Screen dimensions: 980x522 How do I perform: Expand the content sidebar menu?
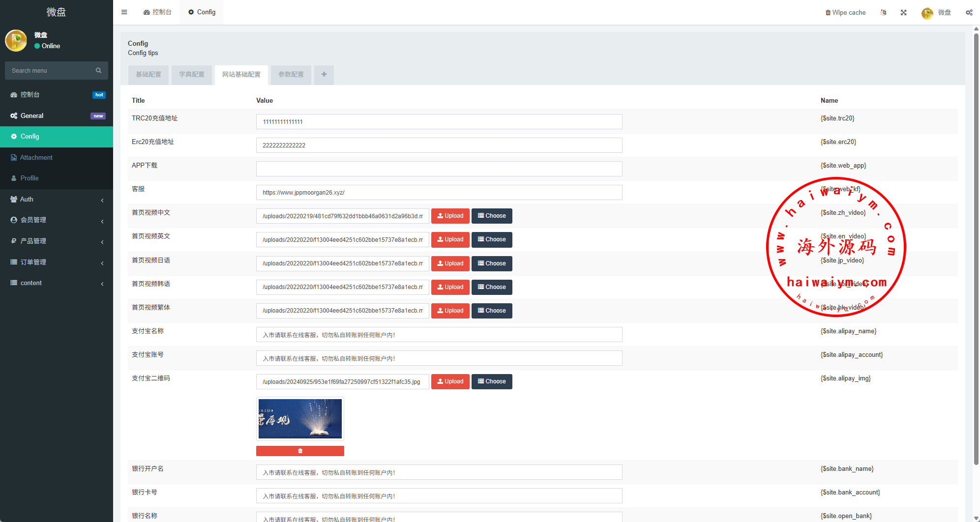click(x=57, y=283)
